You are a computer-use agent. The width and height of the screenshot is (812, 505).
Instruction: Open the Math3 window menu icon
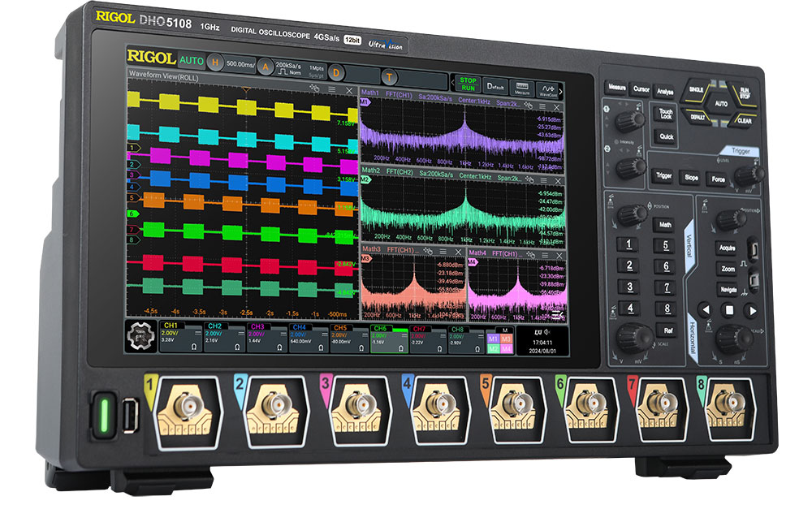click(x=442, y=251)
